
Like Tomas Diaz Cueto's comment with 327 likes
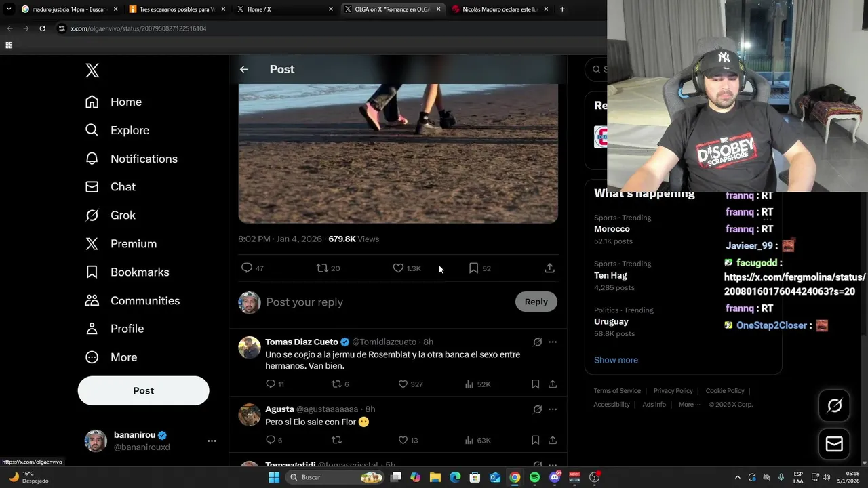[x=403, y=384]
